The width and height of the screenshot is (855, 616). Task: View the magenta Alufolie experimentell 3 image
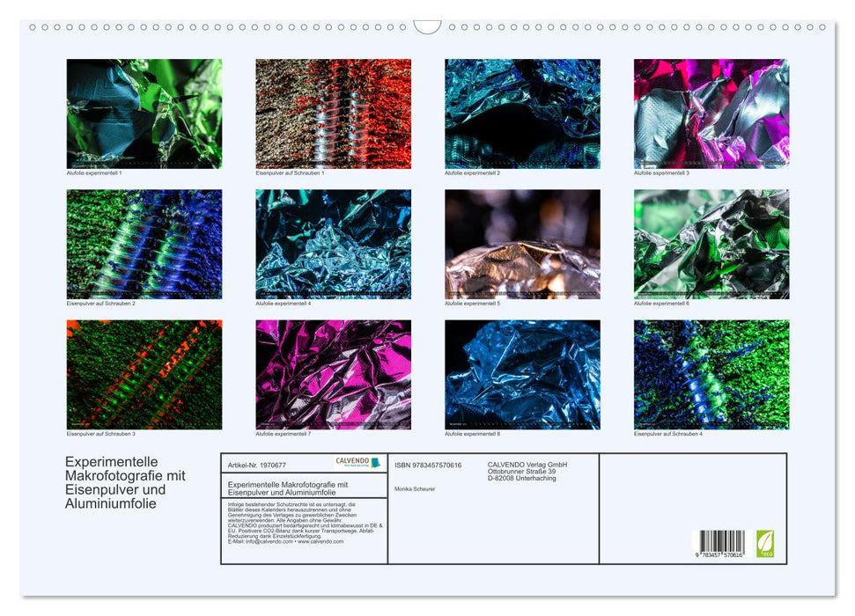[x=709, y=113]
